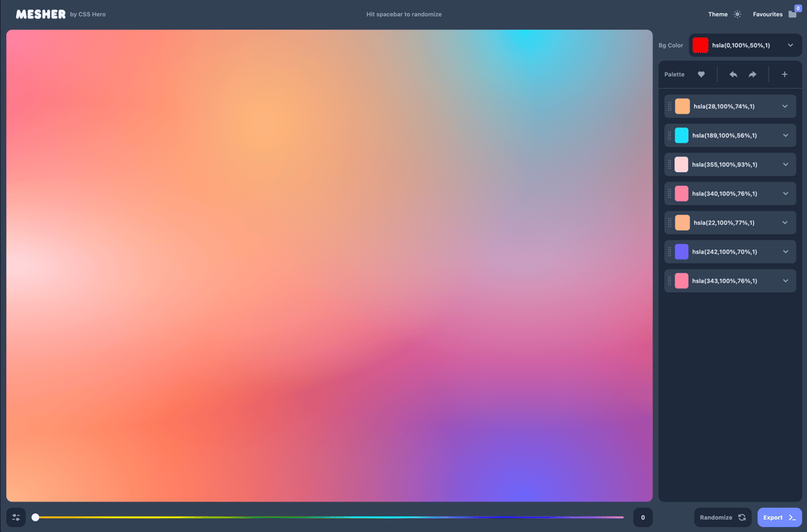Add a new color with plus icon
807x532 pixels.
[x=784, y=75]
